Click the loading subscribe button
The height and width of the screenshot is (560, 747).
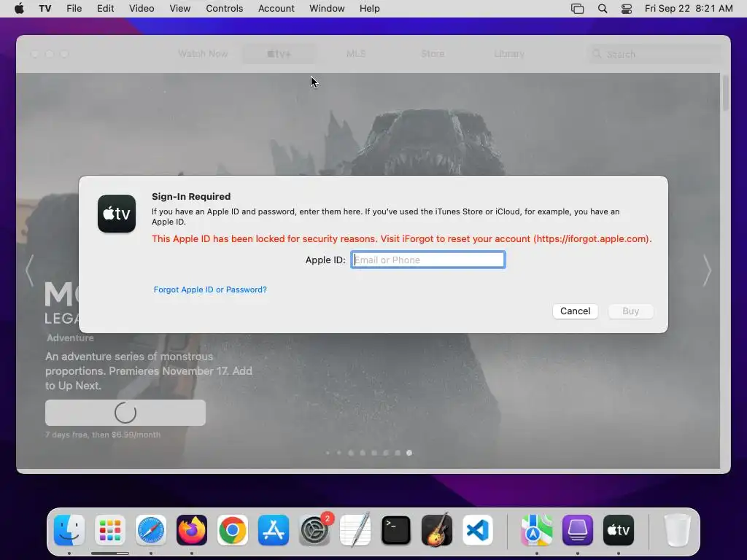125,413
